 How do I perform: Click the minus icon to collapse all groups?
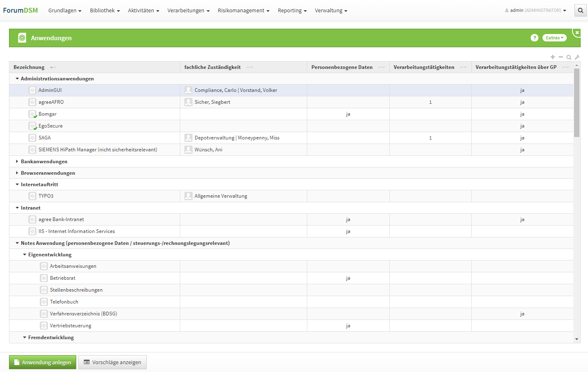pos(561,57)
